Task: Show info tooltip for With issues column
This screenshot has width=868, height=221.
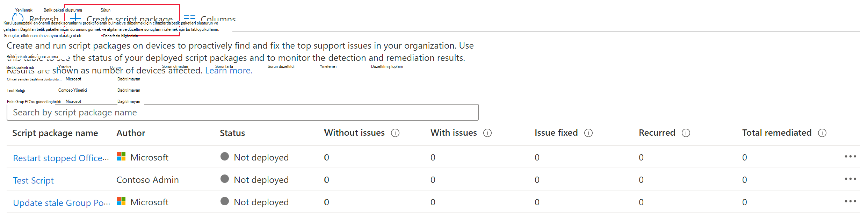Action: click(487, 133)
